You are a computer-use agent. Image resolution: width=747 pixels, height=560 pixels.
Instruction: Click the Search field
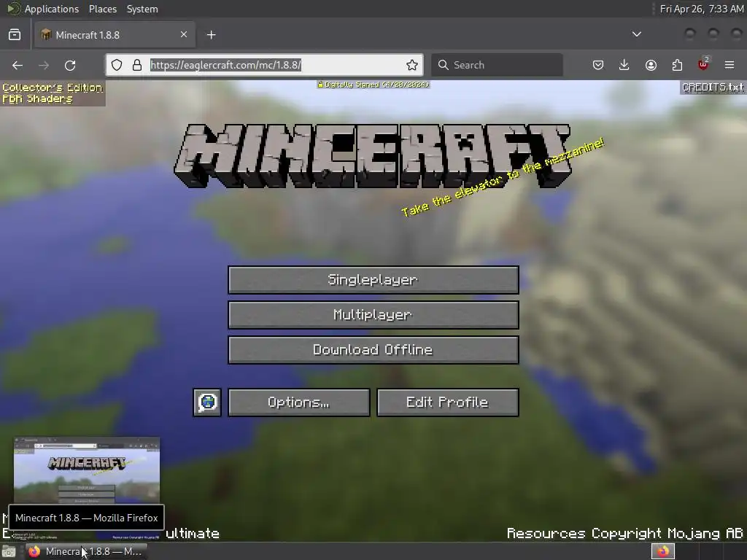[497, 65]
